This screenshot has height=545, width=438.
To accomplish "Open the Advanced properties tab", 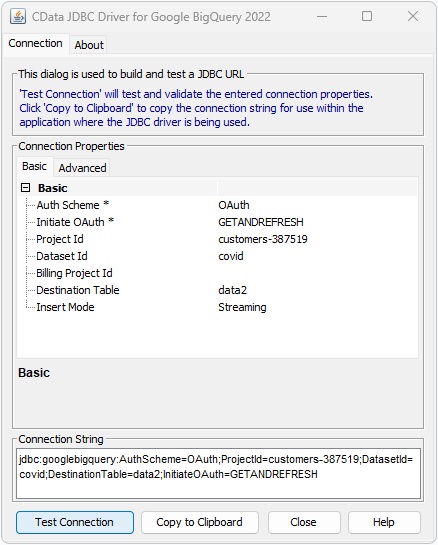I will click(x=82, y=168).
